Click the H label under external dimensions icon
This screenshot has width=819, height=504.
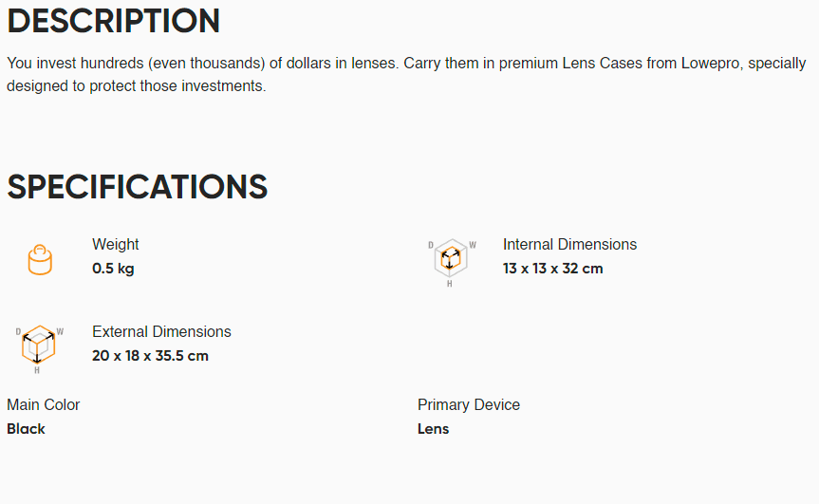(x=37, y=370)
